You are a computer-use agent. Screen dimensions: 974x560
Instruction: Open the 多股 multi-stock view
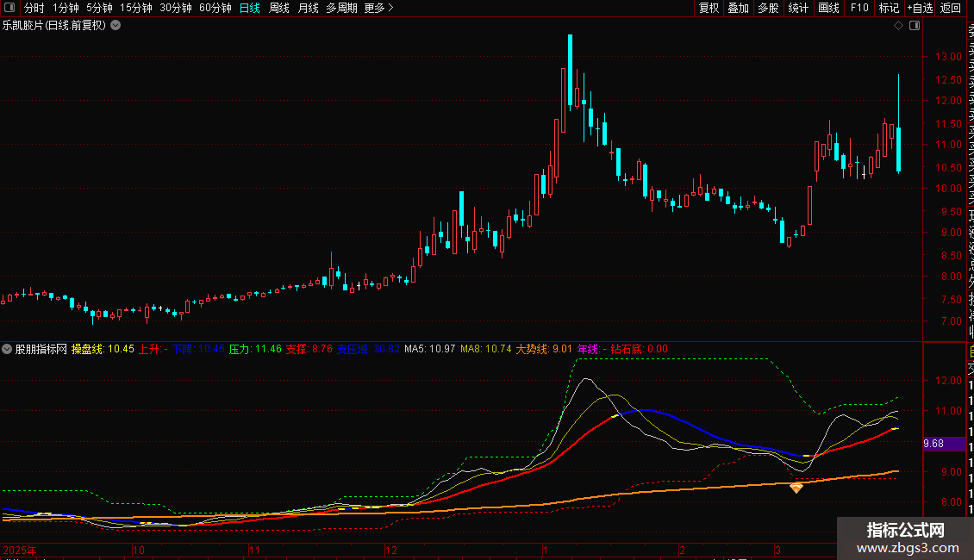pos(768,8)
